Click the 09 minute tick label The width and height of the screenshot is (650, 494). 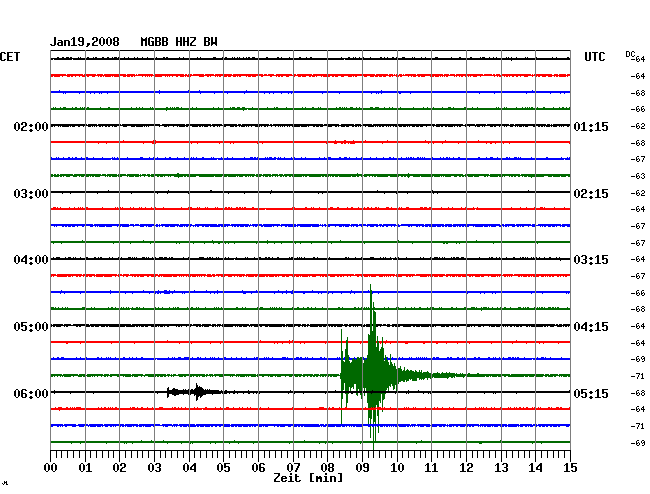coord(362,467)
